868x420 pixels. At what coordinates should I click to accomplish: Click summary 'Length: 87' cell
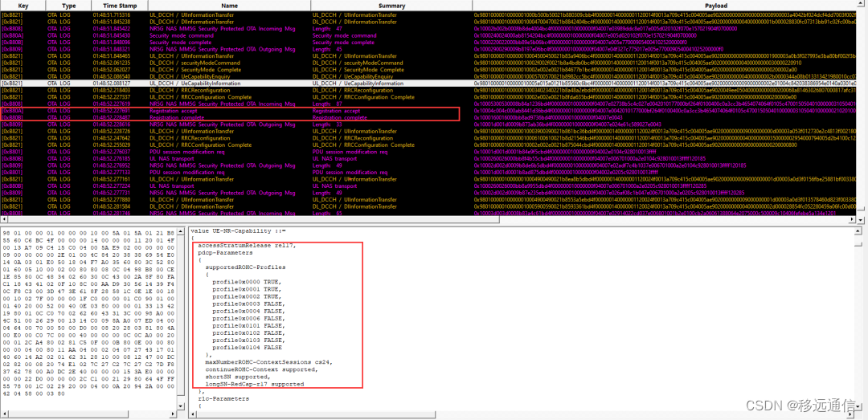[327, 104]
